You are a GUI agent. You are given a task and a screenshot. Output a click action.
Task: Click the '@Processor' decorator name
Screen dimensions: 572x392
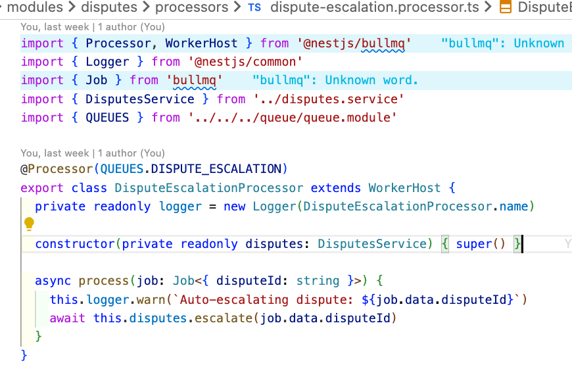[x=57, y=169]
